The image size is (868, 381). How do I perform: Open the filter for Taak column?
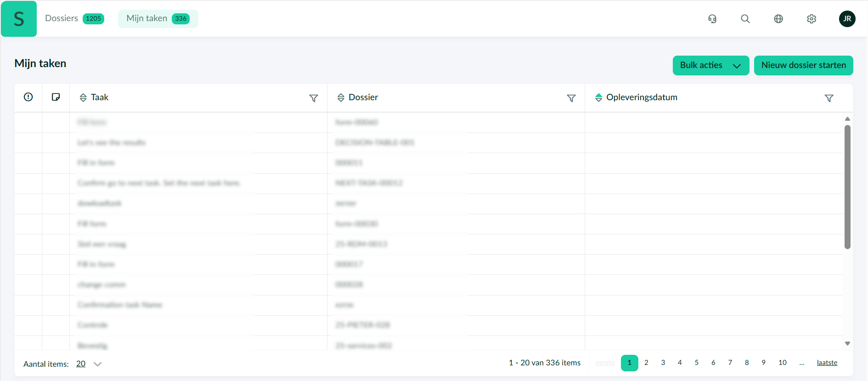314,98
